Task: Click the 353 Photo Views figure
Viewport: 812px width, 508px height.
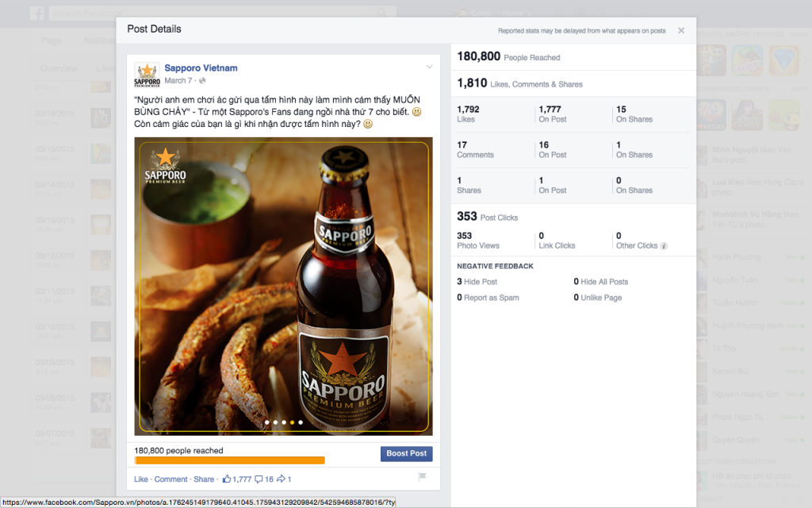Action: pyautogui.click(x=478, y=241)
